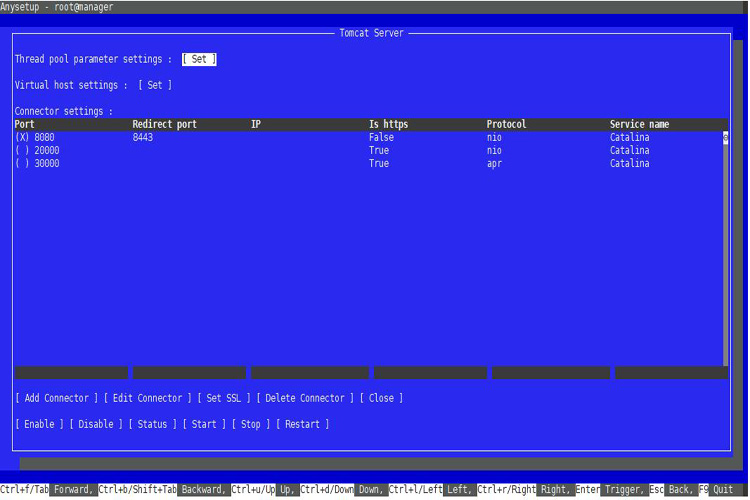Click Set for virtual host settings
The image size is (750, 500).
pyautogui.click(x=155, y=85)
